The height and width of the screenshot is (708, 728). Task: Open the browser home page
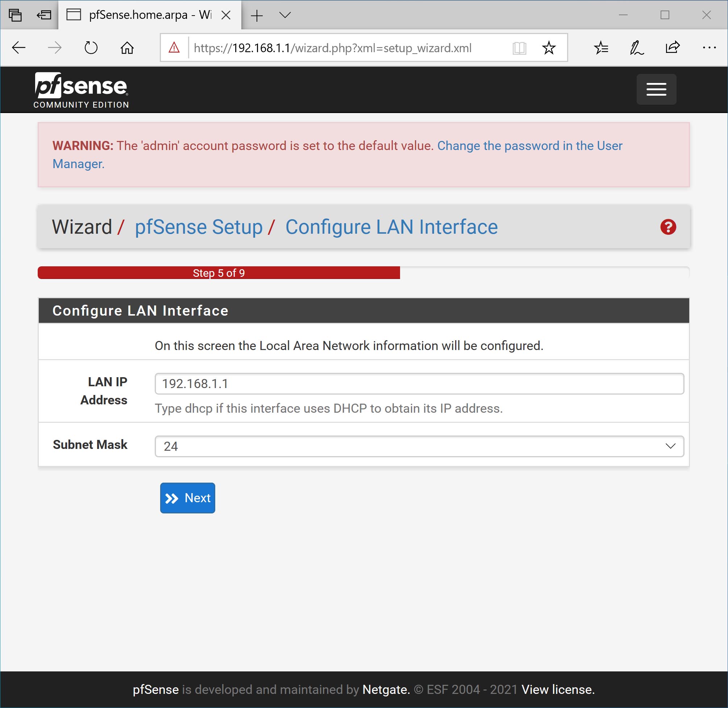127,47
